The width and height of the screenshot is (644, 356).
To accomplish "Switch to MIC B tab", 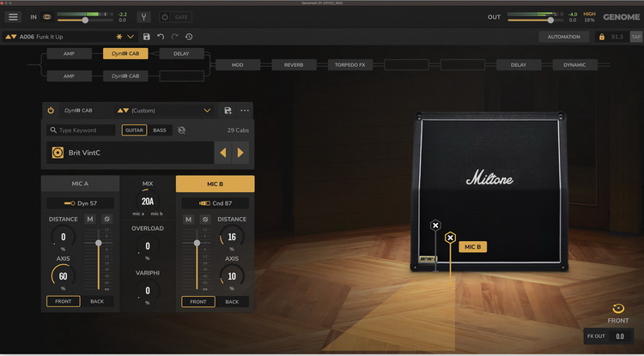I will point(216,184).
